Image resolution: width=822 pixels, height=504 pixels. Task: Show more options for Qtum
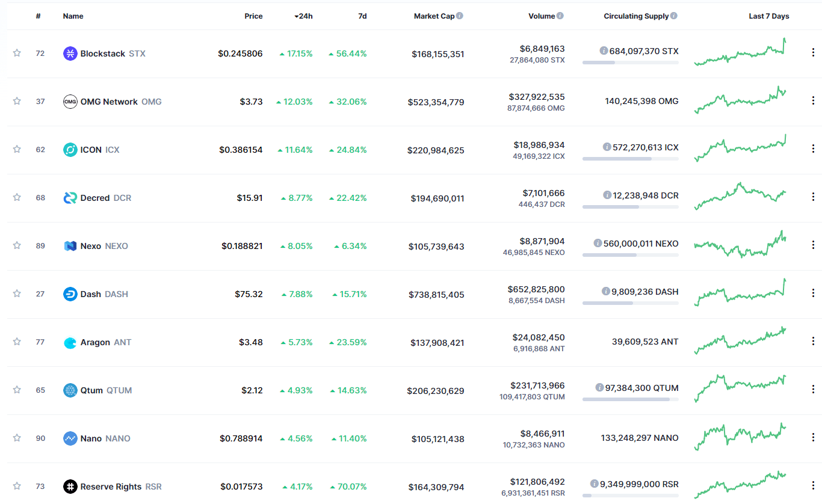(x=813, y=390)
